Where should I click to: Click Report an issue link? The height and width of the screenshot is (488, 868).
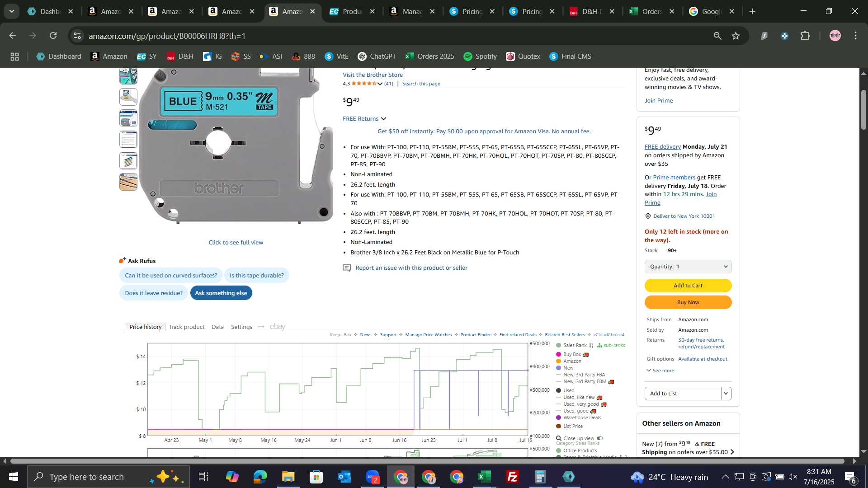(411, 268)
